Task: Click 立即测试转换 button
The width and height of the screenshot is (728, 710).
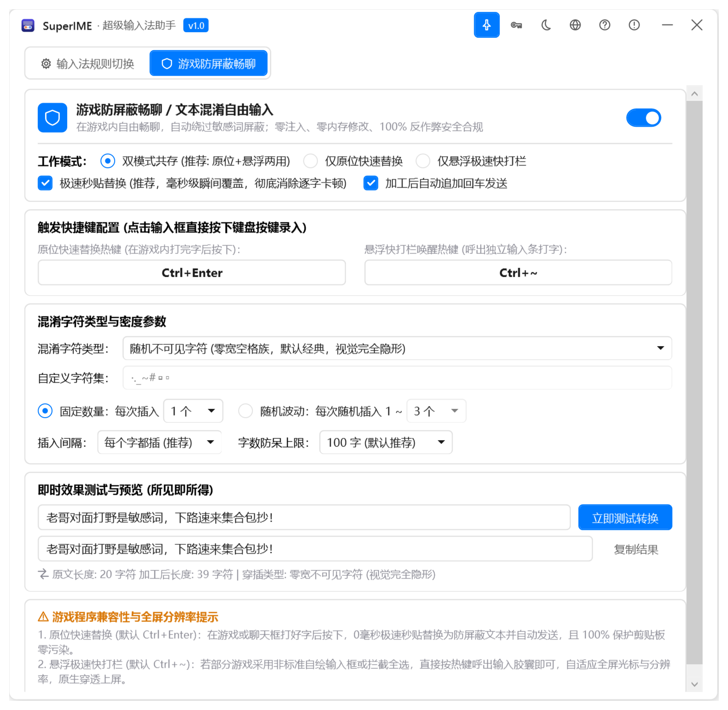Action: click(625, 518)
